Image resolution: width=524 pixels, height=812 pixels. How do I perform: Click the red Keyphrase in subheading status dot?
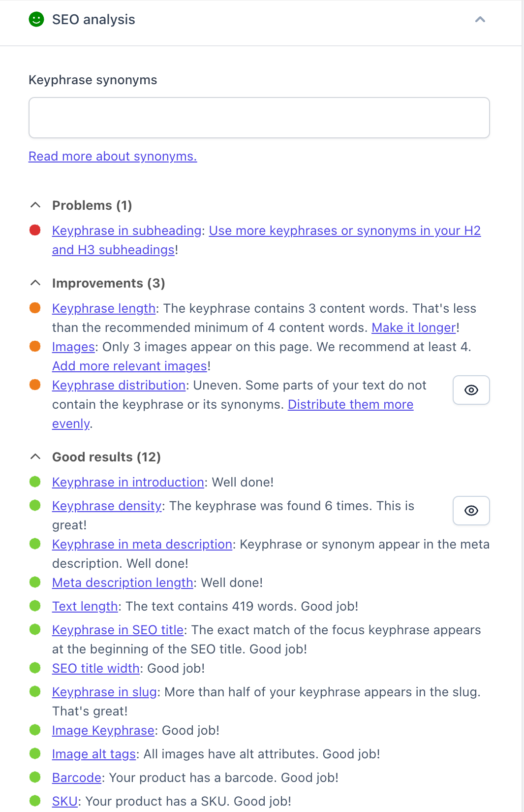pos(35,230)
